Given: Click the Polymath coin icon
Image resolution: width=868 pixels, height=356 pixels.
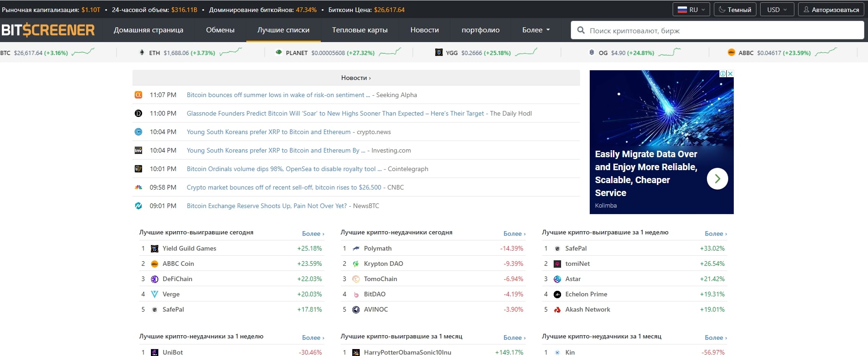Looking at the screenshot, I should [356, 249].
